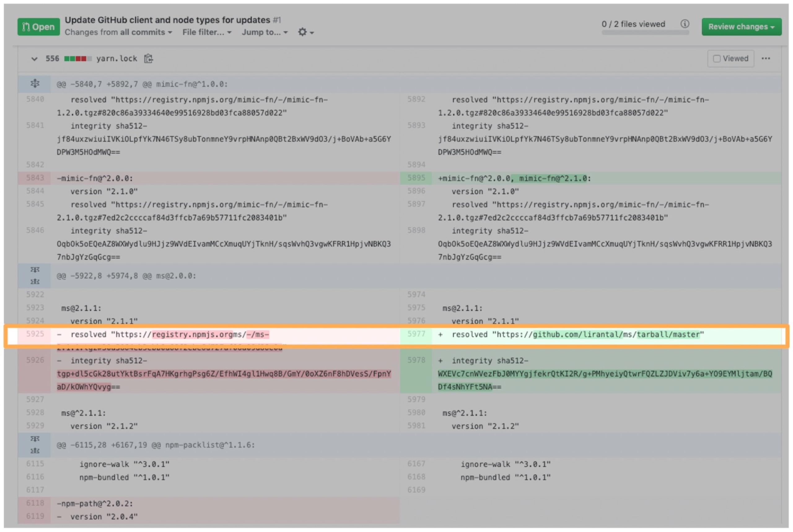
Task: Copy the yarn.lock file path
Action: tap(148, 59)
